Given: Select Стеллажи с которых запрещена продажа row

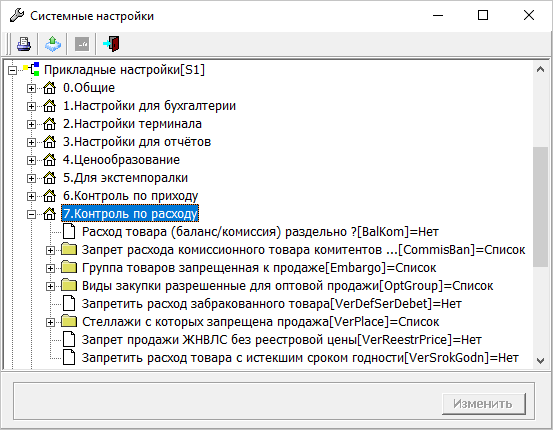Looking at the screenshot, I should 261,321.
